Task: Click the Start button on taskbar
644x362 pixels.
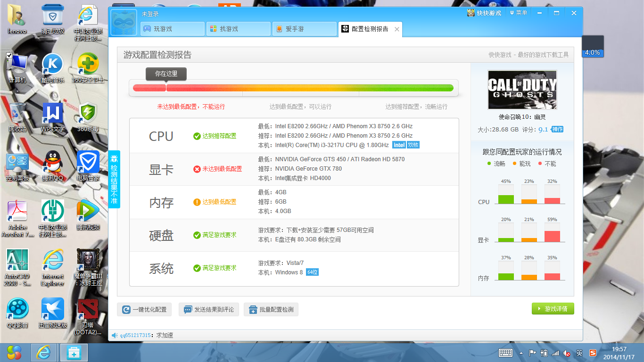Action: pos(14,353)
